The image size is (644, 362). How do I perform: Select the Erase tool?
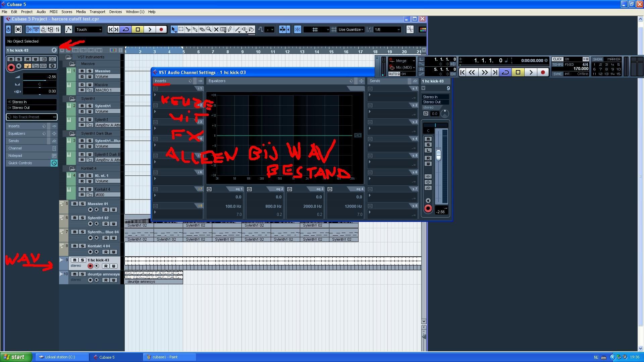click(x=202, y=29)
